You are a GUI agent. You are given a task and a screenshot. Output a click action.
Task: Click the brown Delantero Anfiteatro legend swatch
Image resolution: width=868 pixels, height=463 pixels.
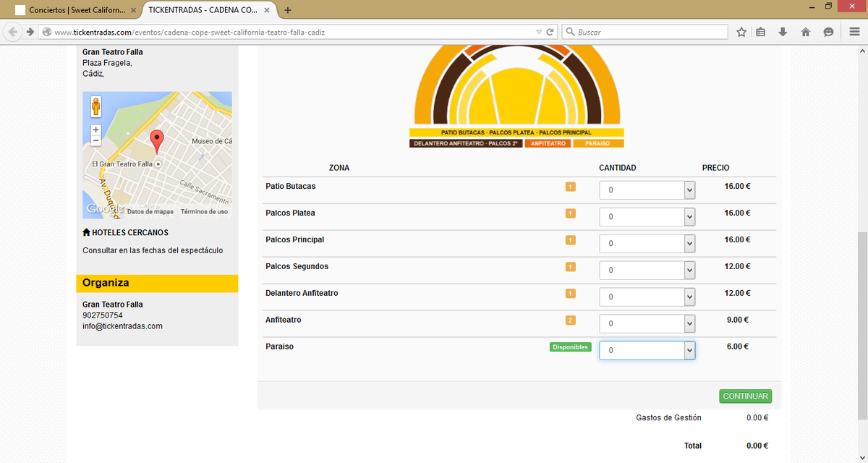click(466, 144)
